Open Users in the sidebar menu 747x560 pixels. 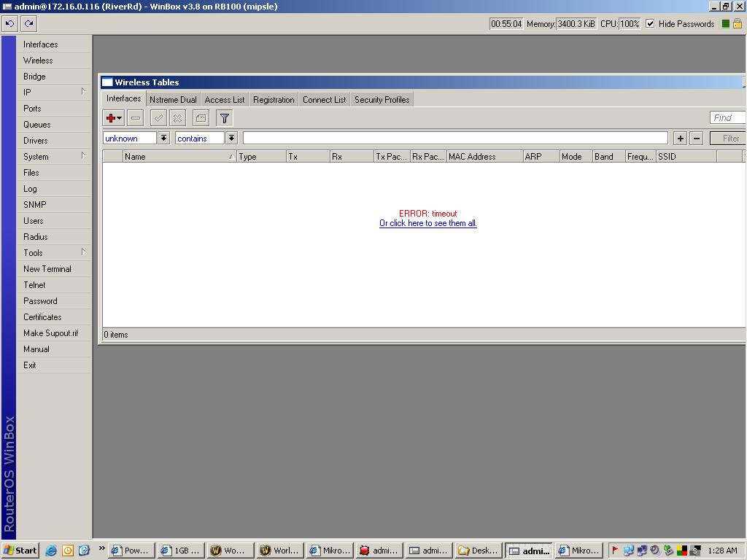tap(53, 221)
